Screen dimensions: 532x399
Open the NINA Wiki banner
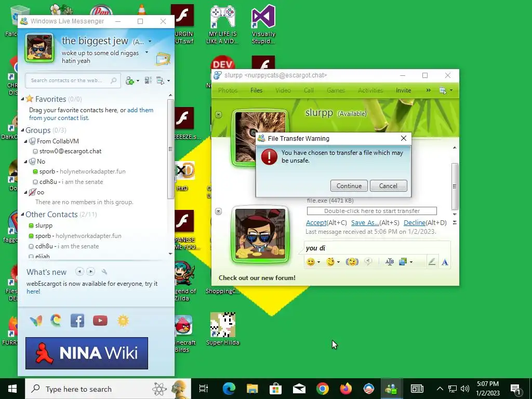point(87,353)
